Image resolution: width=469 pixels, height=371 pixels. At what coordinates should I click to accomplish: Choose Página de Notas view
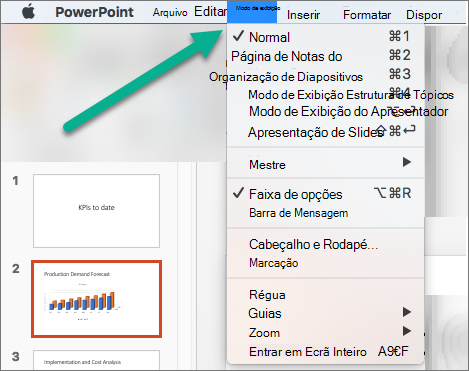pos(325,56)
